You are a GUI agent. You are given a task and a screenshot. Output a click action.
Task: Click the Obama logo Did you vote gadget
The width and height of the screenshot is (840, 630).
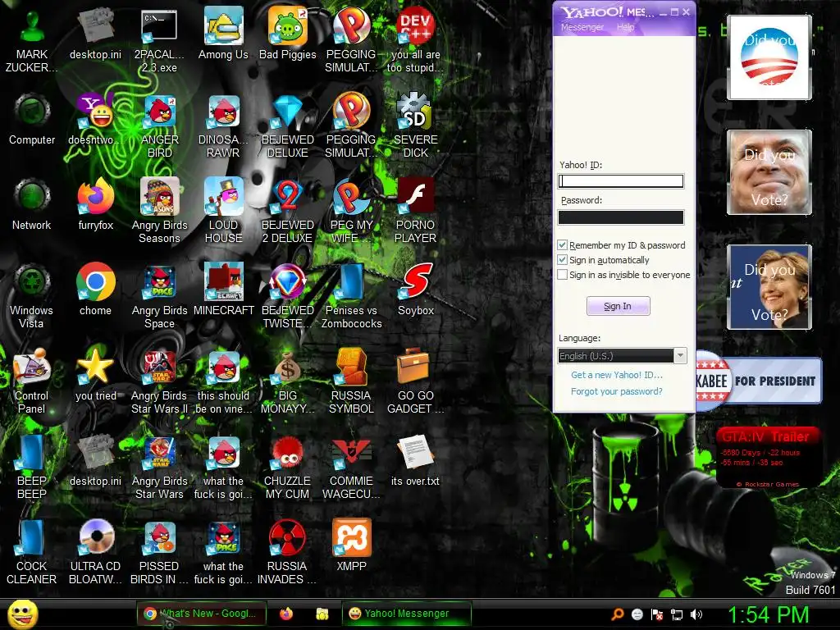tap(769, 57)
